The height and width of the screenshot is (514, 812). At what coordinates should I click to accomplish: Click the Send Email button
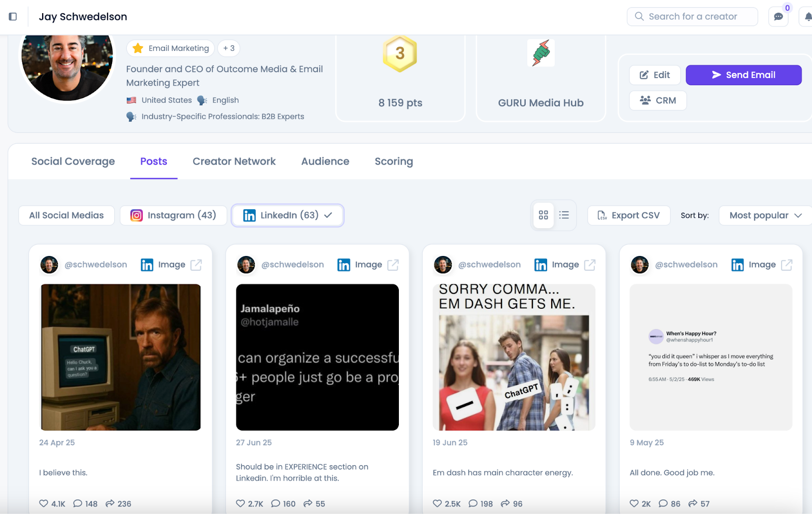[743, 75]
